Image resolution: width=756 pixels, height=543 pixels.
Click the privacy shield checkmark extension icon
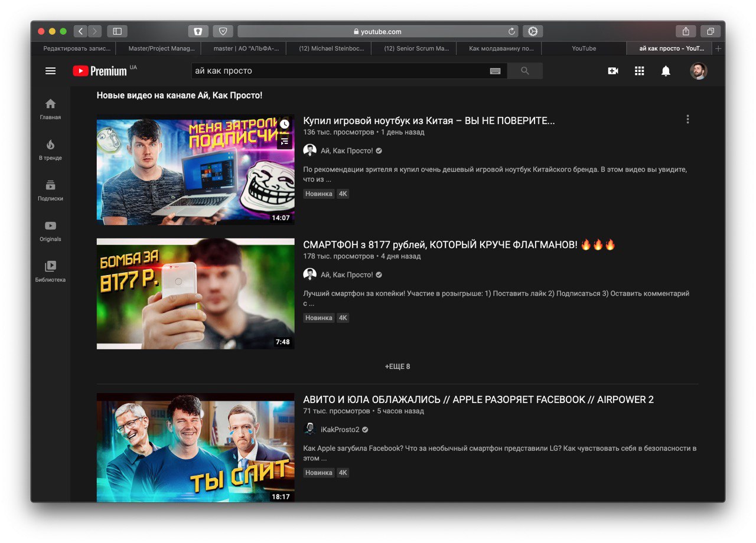tap(223, 31)
